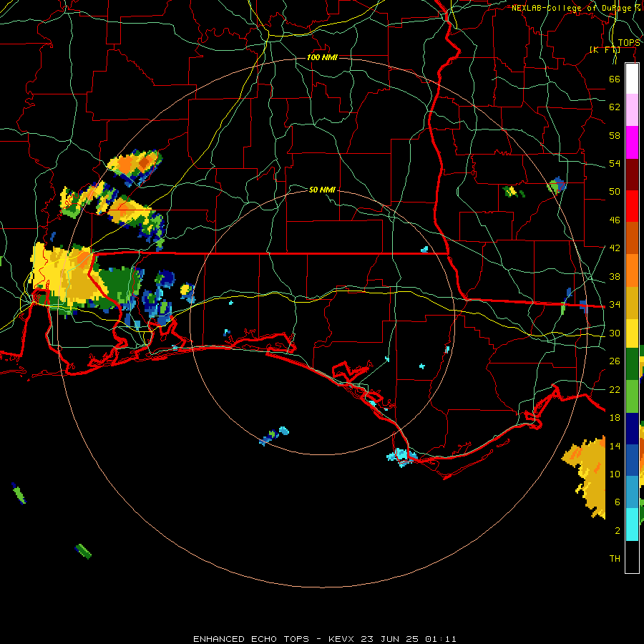Click the "18" legend value
This screenshot has width=644, height=644.
615,418
